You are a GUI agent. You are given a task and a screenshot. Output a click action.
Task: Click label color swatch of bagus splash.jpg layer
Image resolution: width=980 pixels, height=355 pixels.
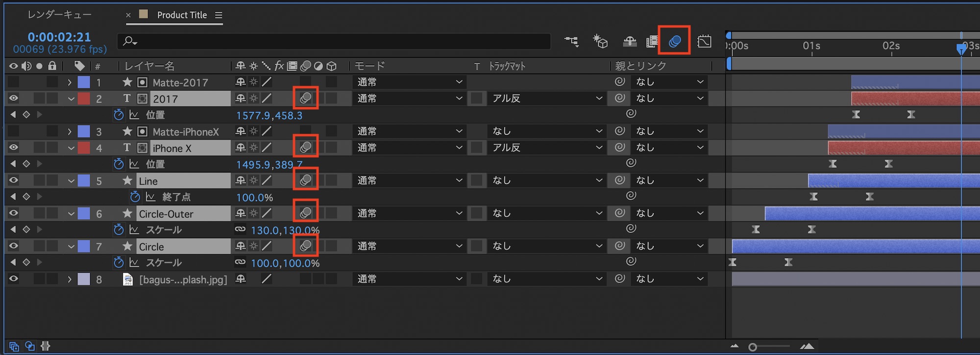point(84,279)
